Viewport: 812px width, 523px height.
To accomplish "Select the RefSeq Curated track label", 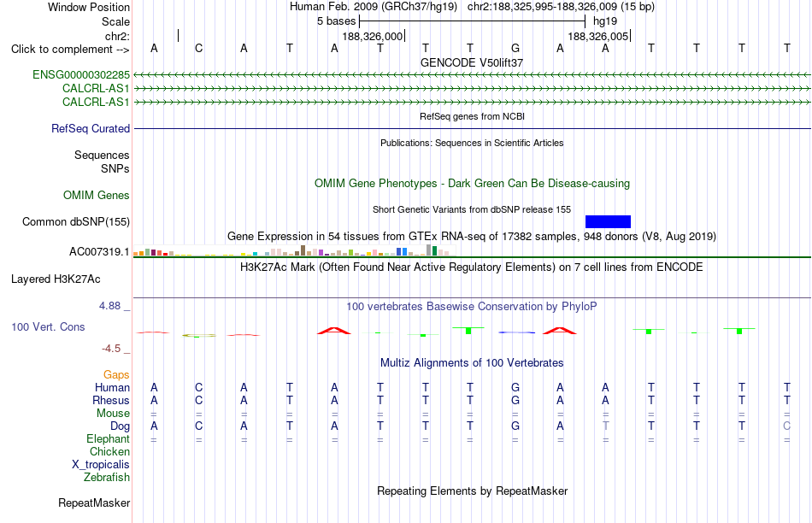I will point(91,128).
